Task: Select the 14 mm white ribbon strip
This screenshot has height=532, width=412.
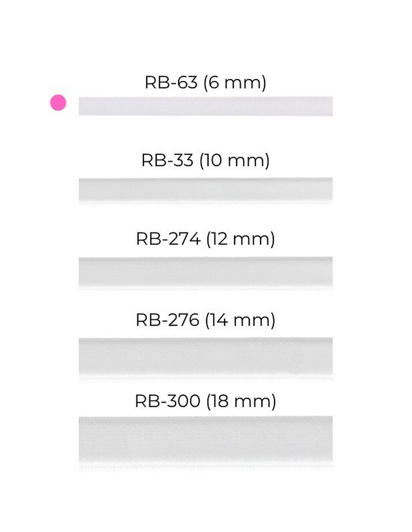Action: coord(205,357)
